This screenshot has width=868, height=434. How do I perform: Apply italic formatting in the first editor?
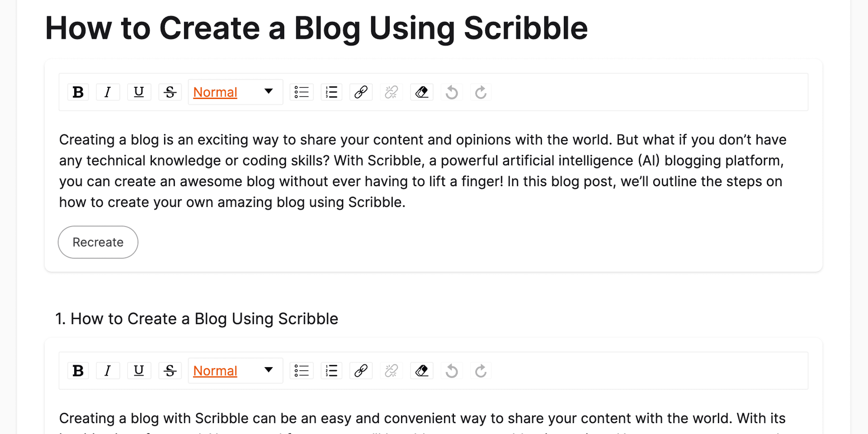pyautogui.click(x=108, y=92)
